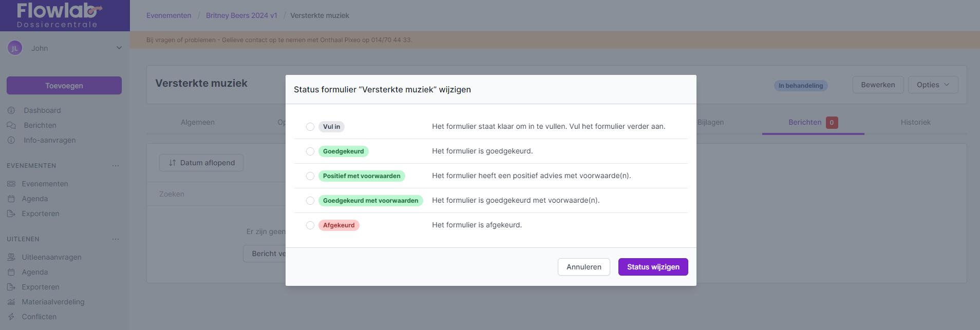The height and width of the screenshot is (330, 980).
Task: Click the Annuleren button
Action: [x=583, y=267]
